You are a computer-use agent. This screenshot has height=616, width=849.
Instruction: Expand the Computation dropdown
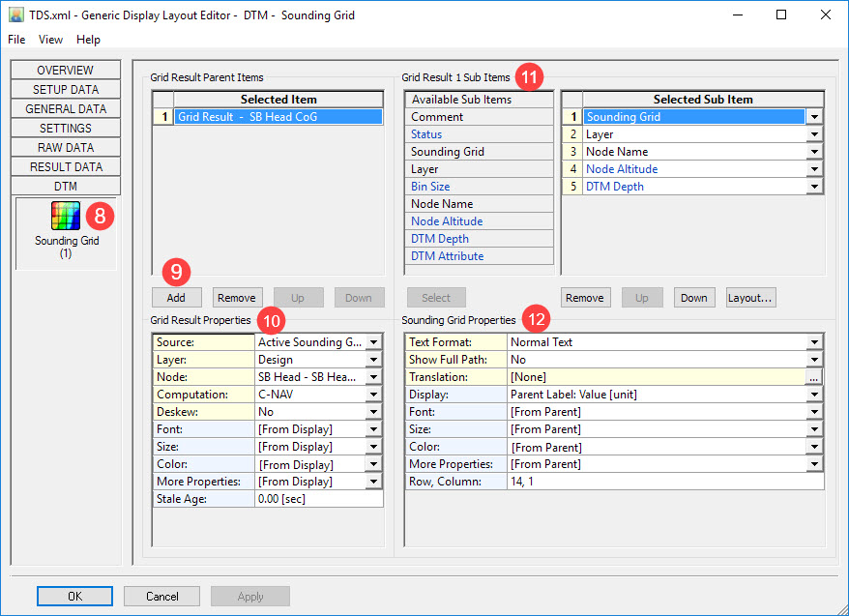pyautogui.click(x=374, y=395)
